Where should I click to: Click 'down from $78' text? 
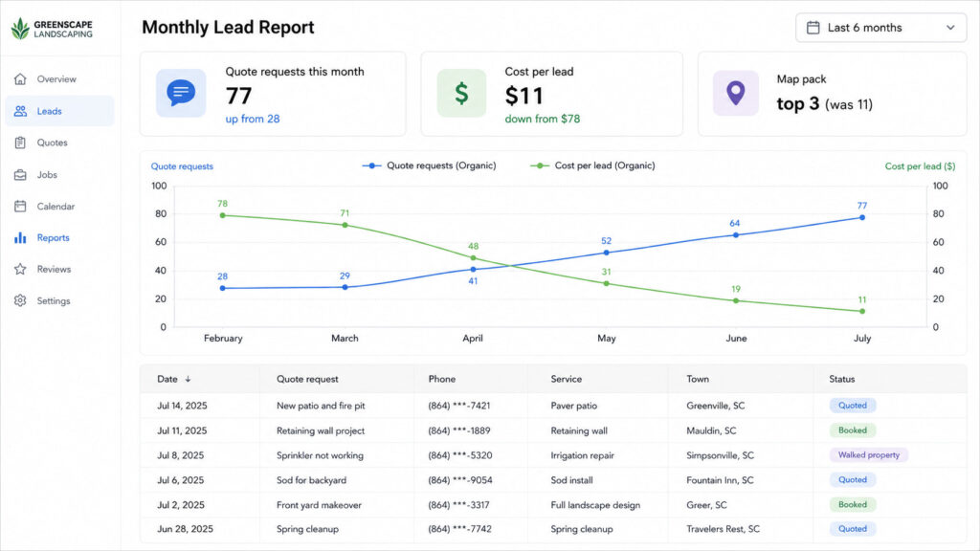pos(543,119)
